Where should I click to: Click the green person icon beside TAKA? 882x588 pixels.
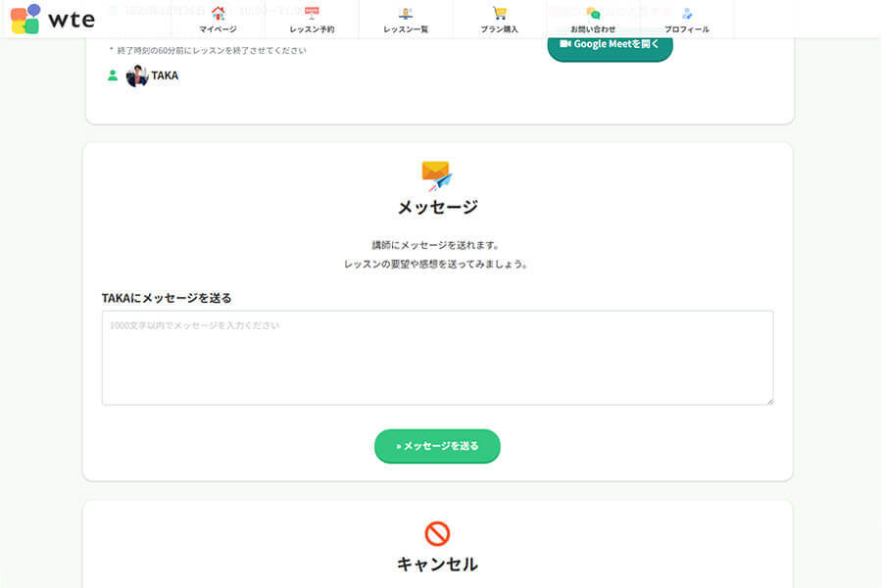pos(112,74)
